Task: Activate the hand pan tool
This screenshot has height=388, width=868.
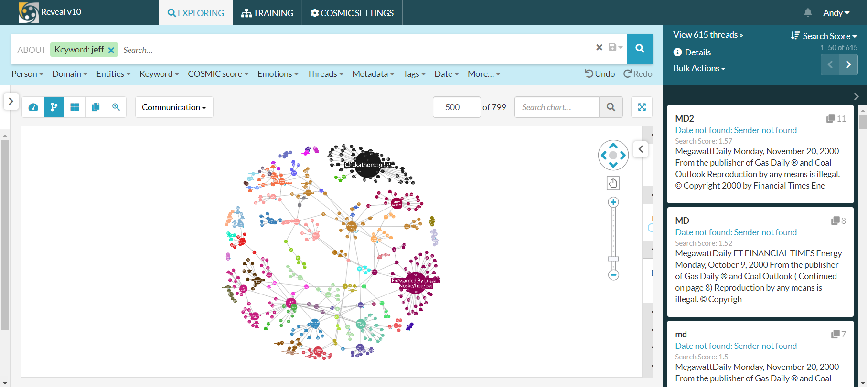Action: click(613, 183)
